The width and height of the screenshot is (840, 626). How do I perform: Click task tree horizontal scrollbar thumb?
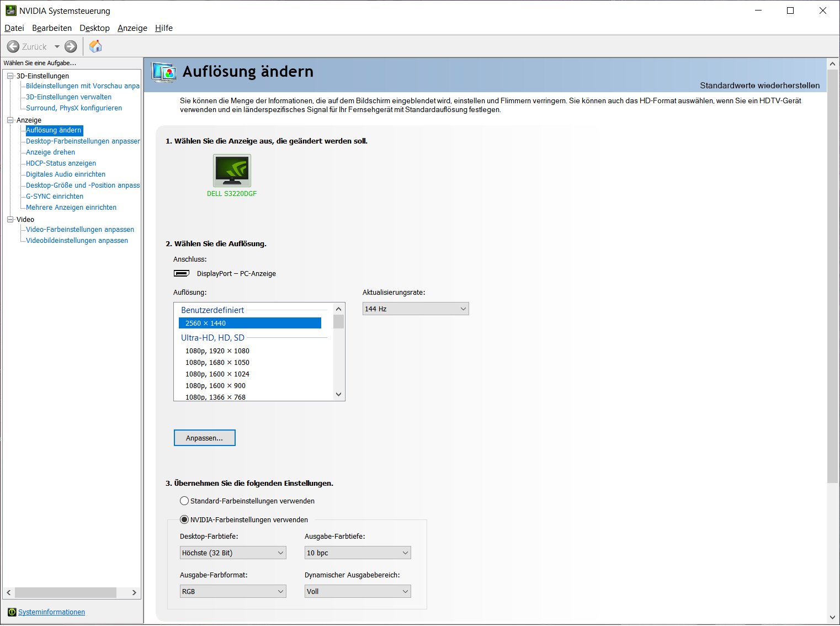click(x=66, y=592)
